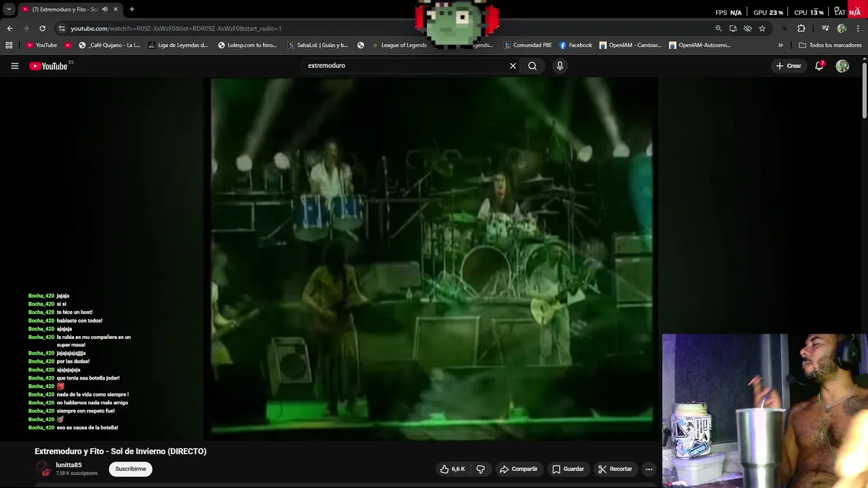The width and height of the screenshot is (868, 488).
Task: Open the League of Legends bookmark
Action: tap(399, 45)
